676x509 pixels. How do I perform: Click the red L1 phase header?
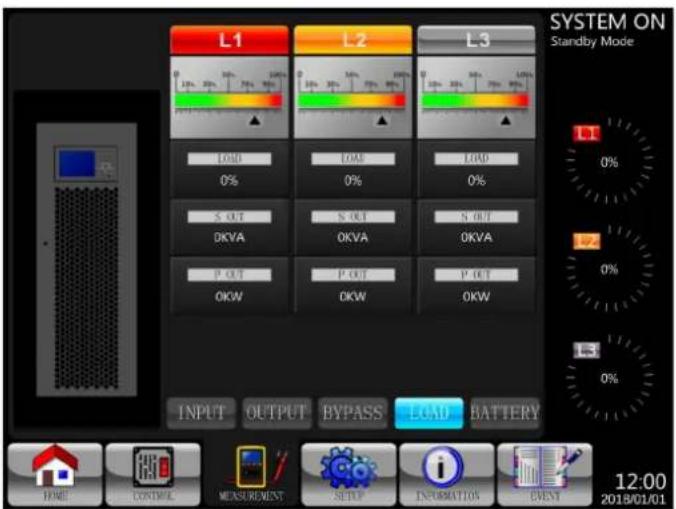tap(229, 40)
